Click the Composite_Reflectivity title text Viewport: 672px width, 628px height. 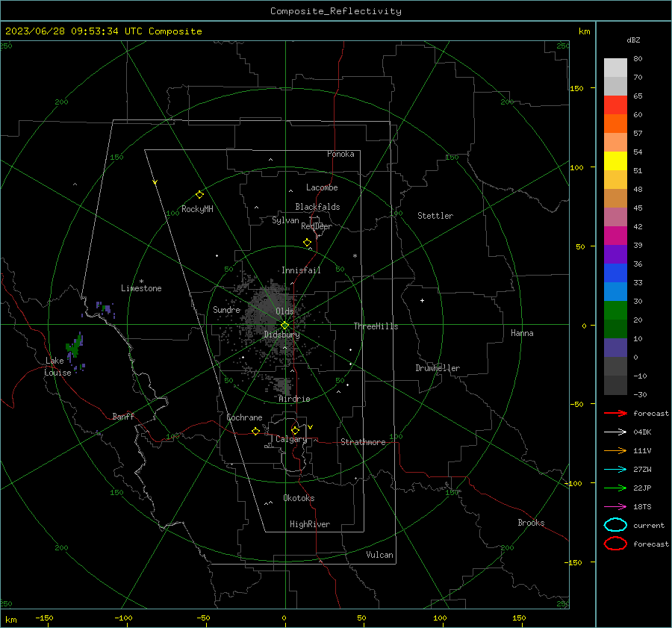click(x=336, y=11)
